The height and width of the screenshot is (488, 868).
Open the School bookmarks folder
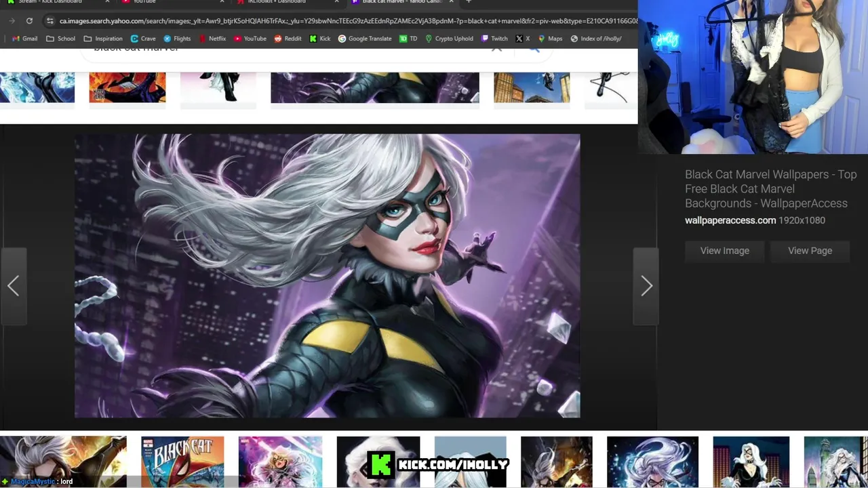(x=60, y=39)
